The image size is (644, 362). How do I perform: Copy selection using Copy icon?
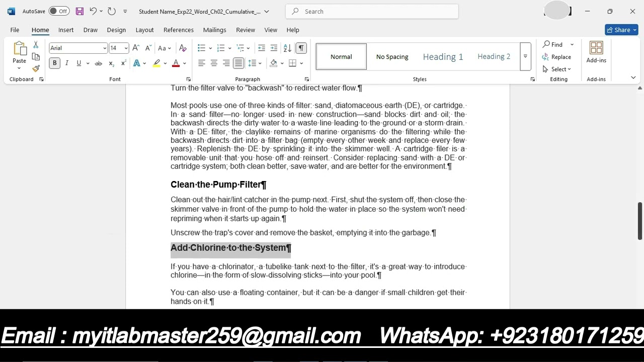[36, 57]
